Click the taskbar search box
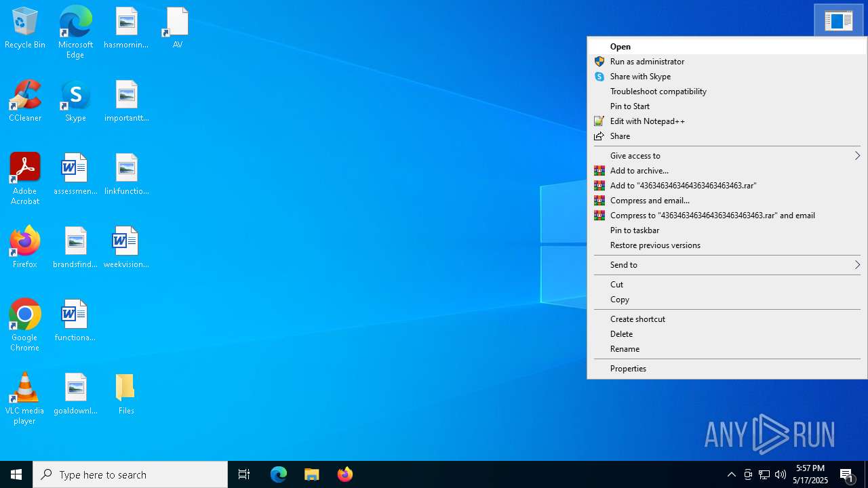 click(130, 474)
